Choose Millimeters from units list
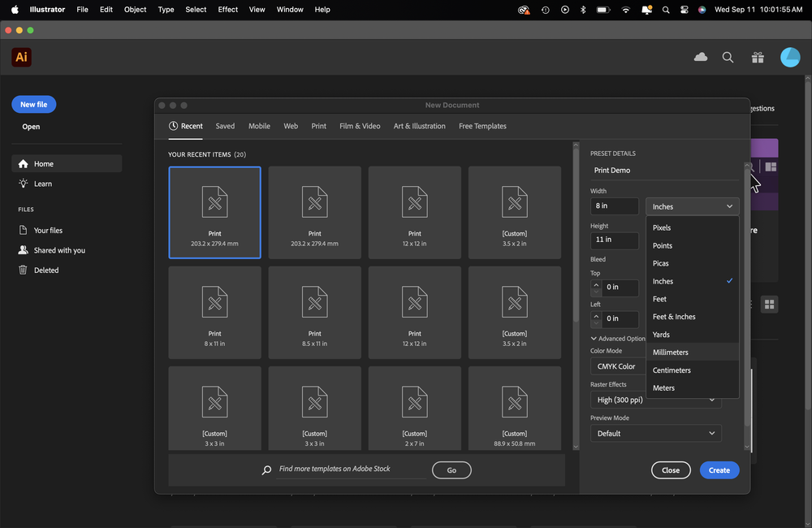812x528 pixels. [x=693, y=353]
